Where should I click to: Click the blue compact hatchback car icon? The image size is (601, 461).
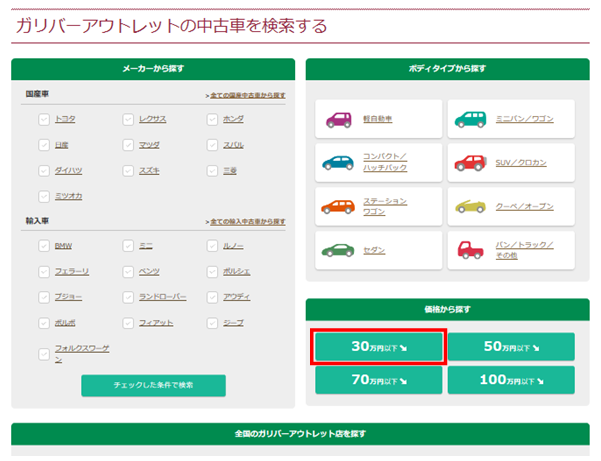(x=338, y=163)
